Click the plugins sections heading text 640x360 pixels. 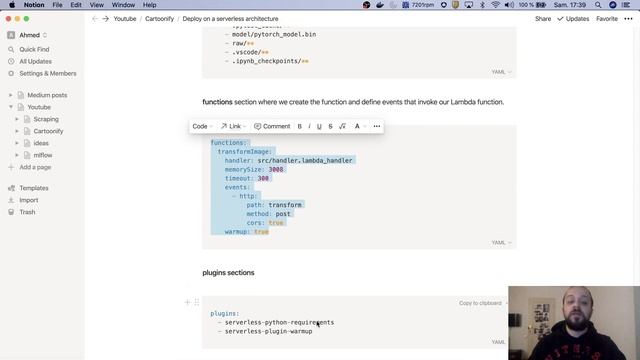click(228, 273)
